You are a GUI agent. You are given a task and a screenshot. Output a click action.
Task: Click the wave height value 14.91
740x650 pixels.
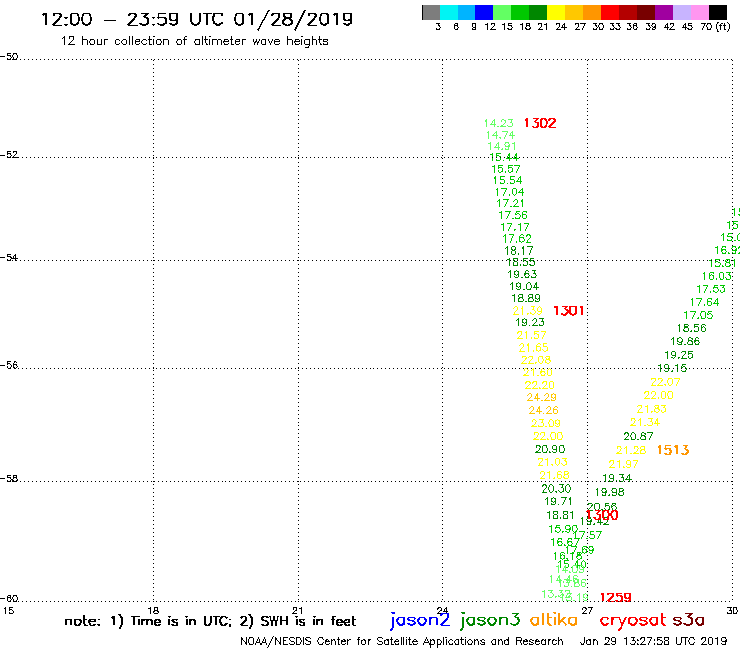pos(502,146)
